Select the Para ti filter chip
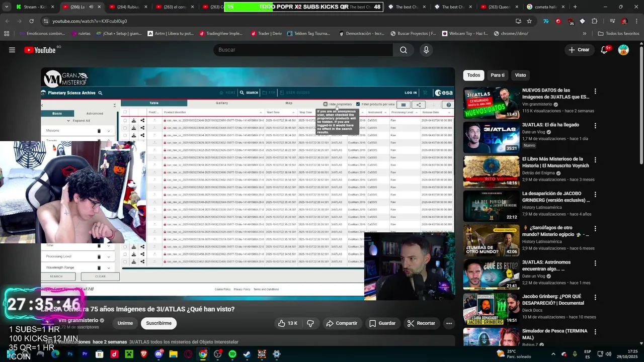This screenshot has height=362, width=644. coord(498,75)
